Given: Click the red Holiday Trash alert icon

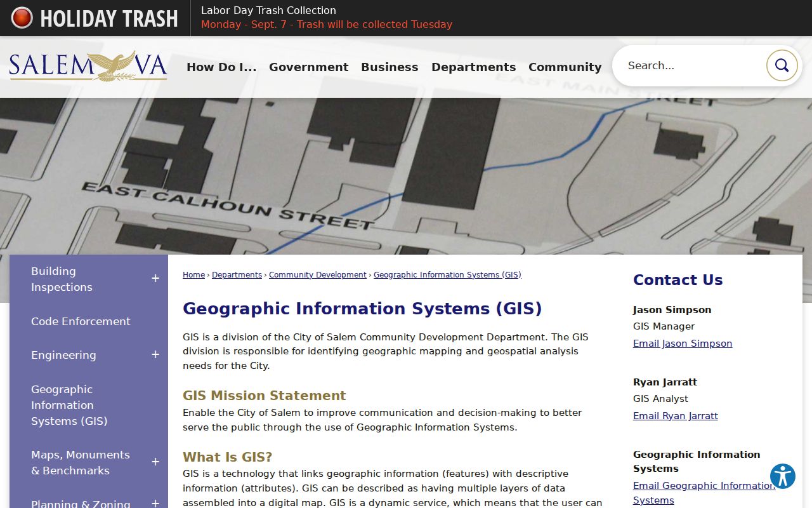Looking at the screenshot, I should pyautogui.click(x=22, y=18).
